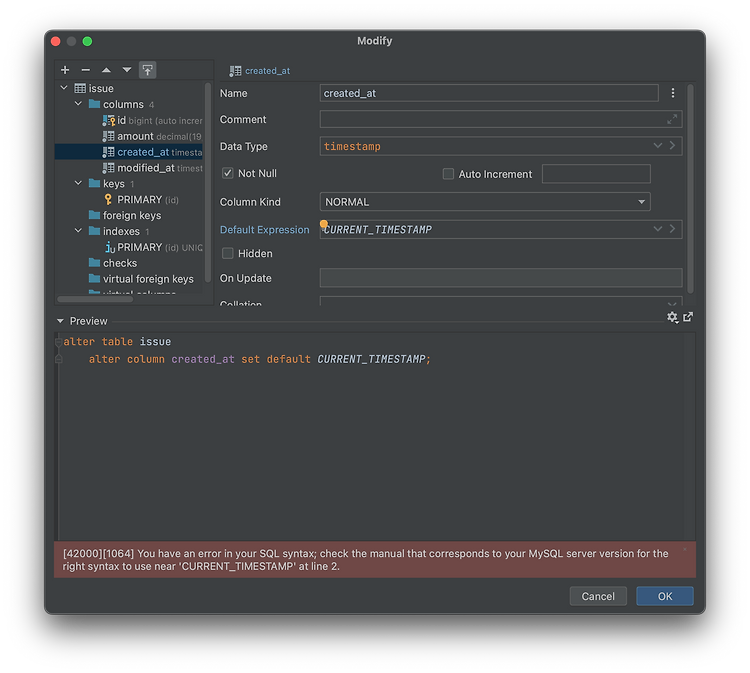Click the foreign keys folder icon
The width and height of the screenshot is (750, 673).
pyautogui.click(x=94, y=215)
